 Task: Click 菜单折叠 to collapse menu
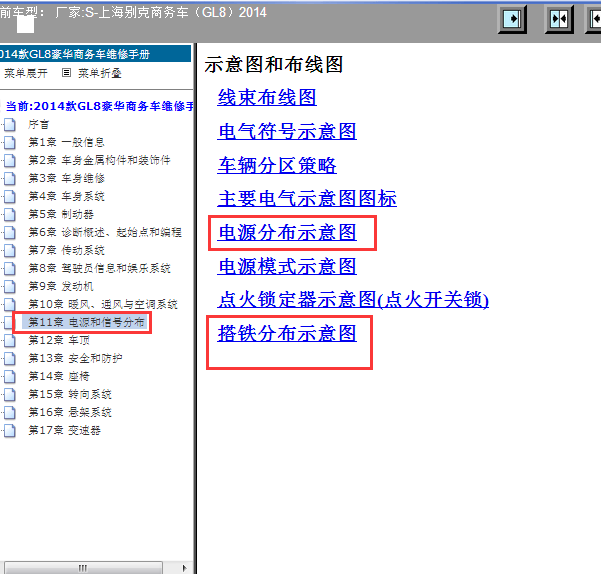[x=100, y=73]
